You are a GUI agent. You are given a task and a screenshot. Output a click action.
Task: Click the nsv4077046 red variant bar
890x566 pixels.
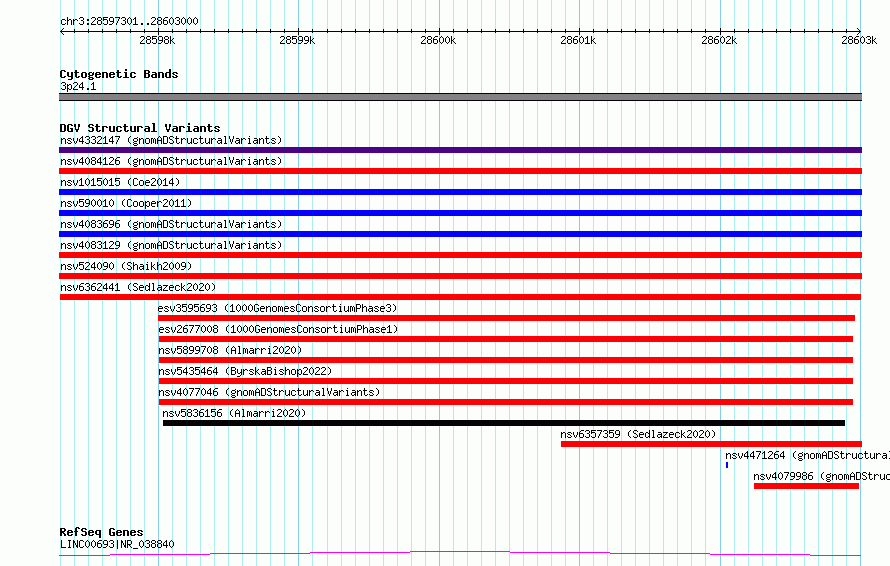click(506, 402)
